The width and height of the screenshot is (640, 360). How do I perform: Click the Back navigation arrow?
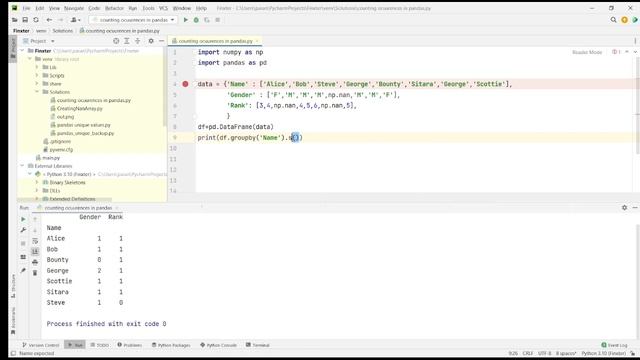[x=49, y=20]
